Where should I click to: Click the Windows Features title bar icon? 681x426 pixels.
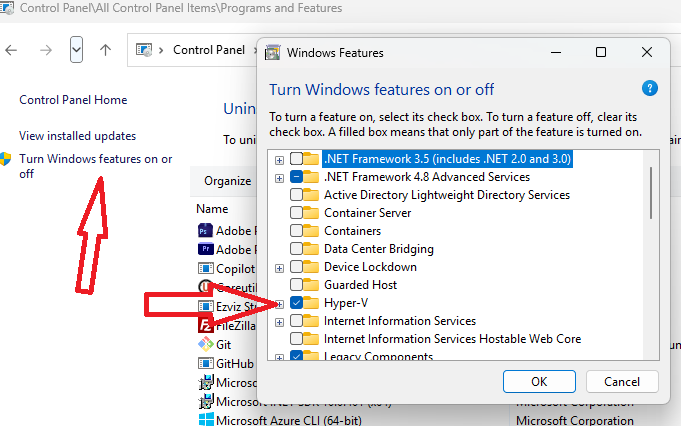[x=273, y=53]
